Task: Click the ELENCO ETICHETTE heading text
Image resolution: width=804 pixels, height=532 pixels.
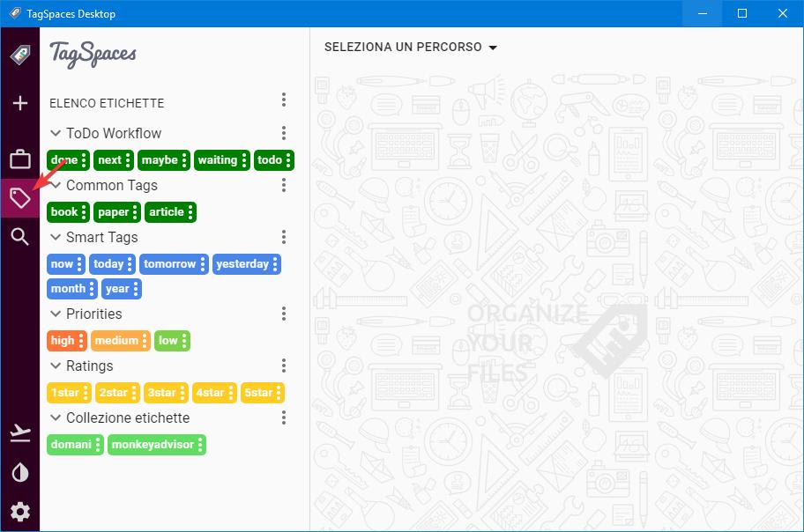Action: pyautogui.click(x=107, y=104)
